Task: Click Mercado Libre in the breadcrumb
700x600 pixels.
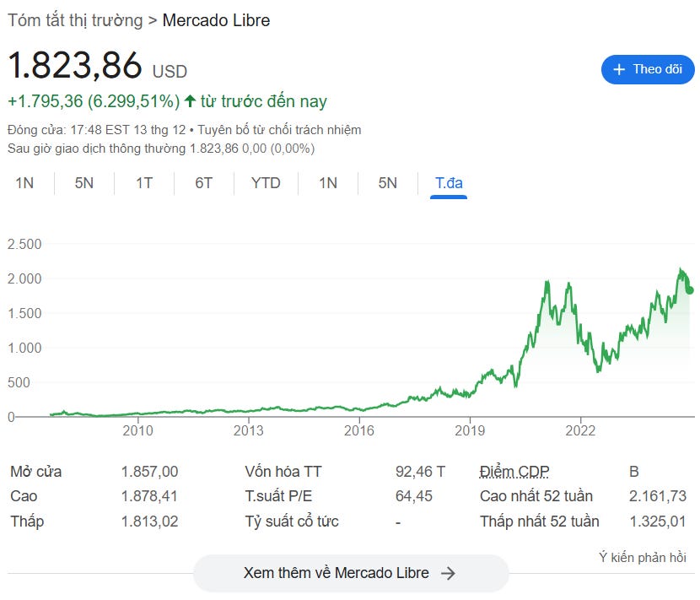Action: tap(216, 20)
